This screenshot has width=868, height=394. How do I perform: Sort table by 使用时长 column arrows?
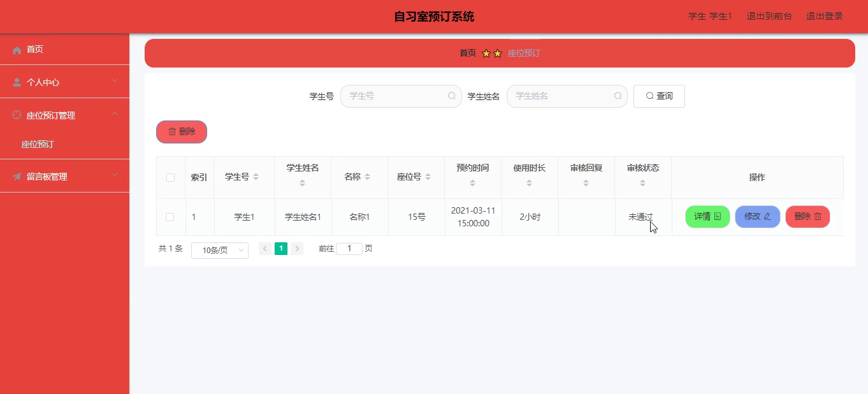point(529,183)
